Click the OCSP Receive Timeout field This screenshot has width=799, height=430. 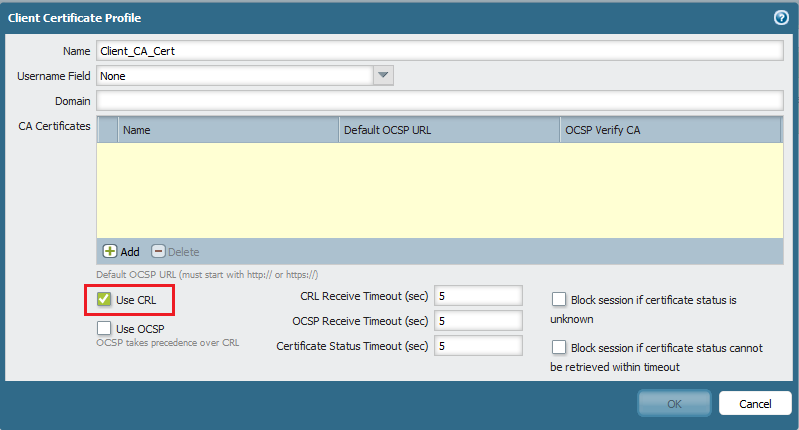click(x=478, y=321)
